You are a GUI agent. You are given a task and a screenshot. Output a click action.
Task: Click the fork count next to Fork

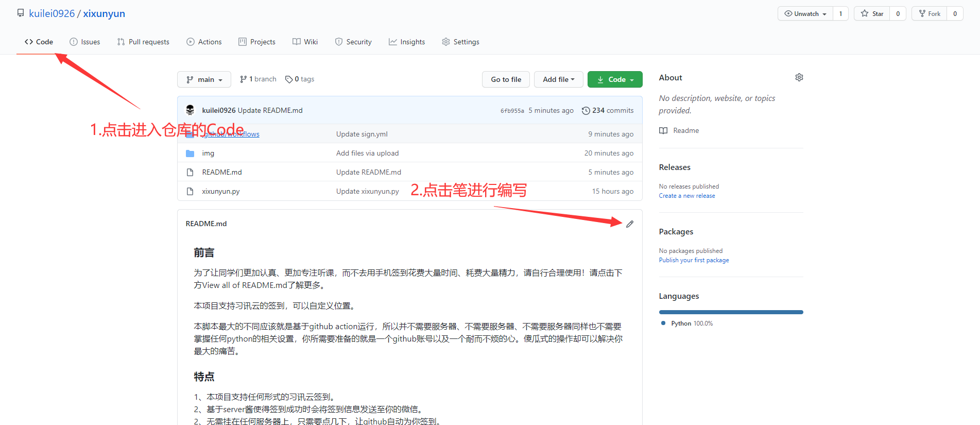click(x=955, y=13)
